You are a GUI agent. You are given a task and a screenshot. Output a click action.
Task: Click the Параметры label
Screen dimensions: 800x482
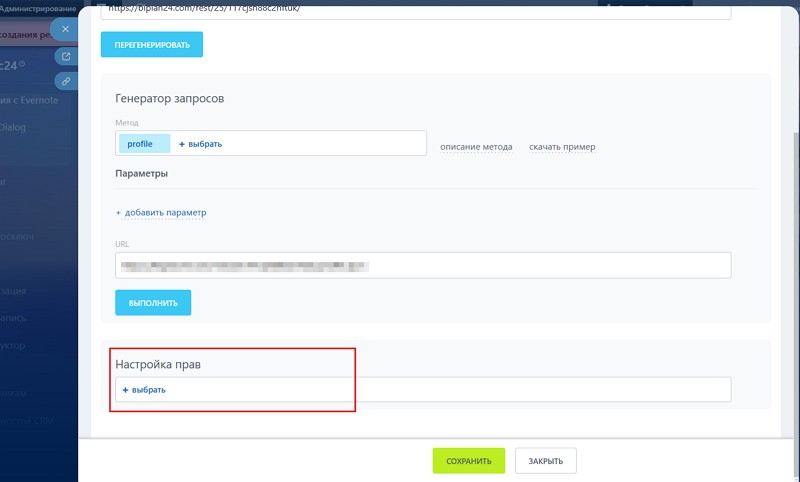[141, 173]
